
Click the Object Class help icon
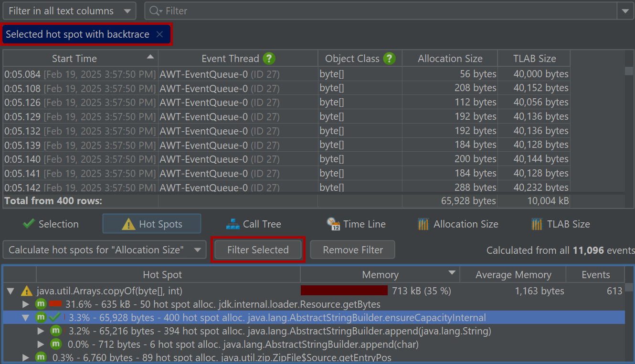pyautogui.click(x=390, y=59)
